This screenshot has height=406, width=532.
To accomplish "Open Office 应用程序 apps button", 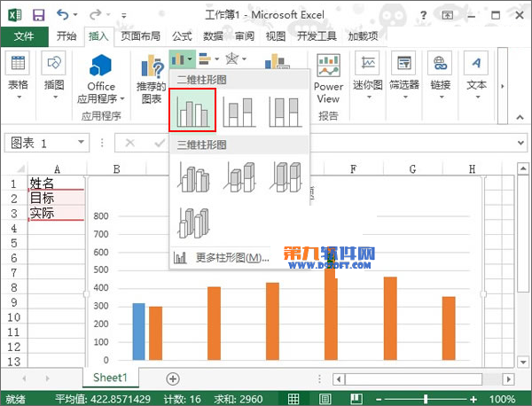I will coord(101,79).
